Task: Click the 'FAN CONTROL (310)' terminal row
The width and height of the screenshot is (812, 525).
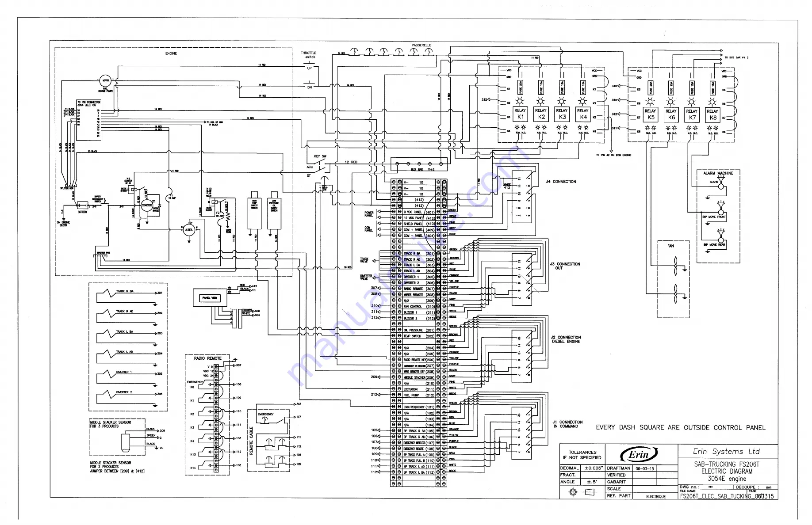Action: 419,306
